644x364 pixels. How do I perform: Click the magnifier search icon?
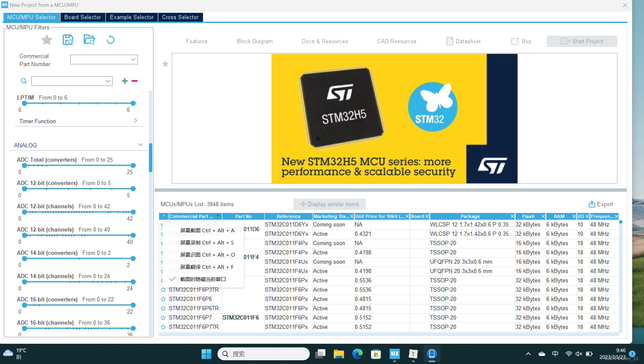(x=24, y=81)
